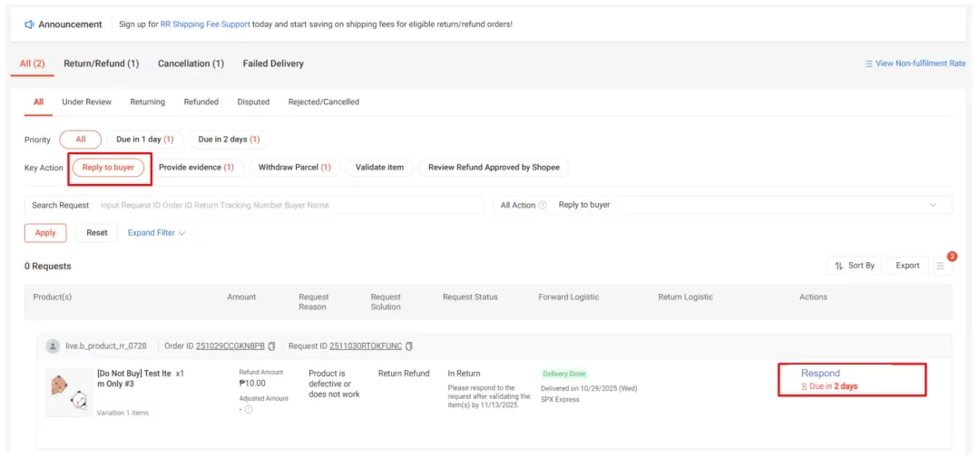Select the All priority filter
The height and width of the screenshot is (467, 980).
[x=81, y=140]
